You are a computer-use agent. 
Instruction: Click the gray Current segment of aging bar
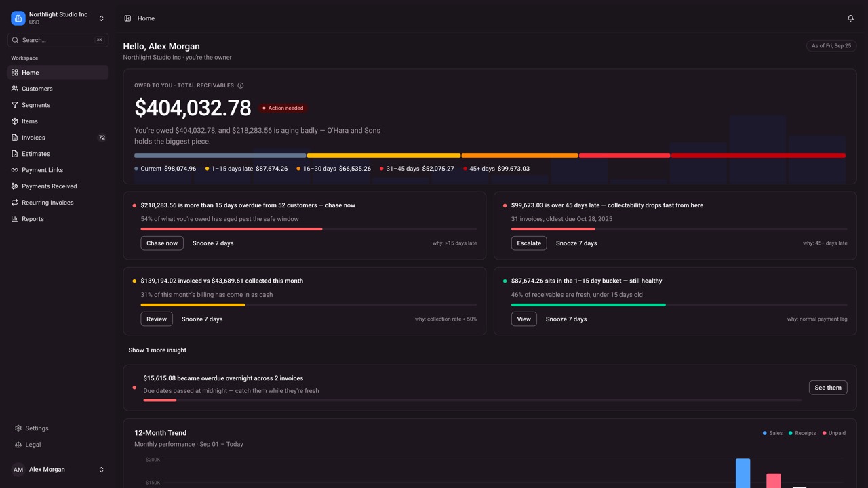click(220, 156)
